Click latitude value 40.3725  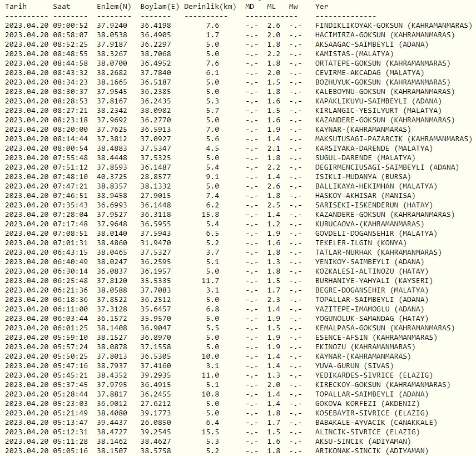click(x=112, y=176)
